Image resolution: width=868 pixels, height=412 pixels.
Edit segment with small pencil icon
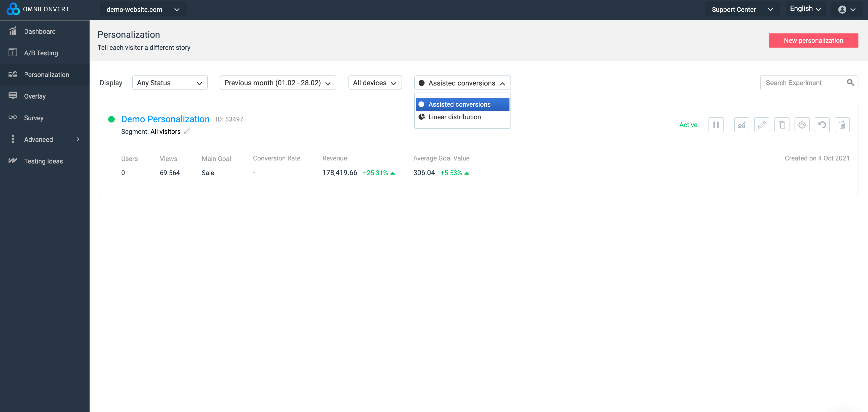(x=187, y=131)
